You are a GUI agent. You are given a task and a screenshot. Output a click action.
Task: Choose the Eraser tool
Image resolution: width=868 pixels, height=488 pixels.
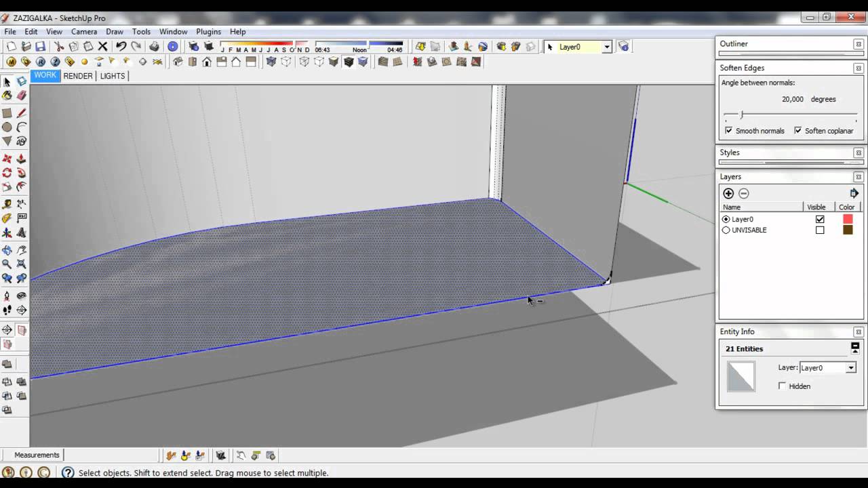point(22,96)
